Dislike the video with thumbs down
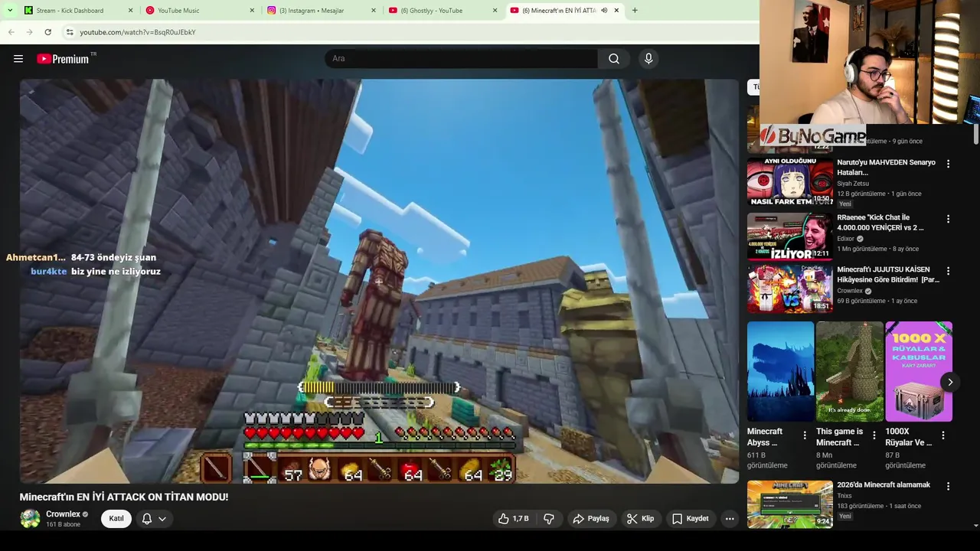Viewport: 980px width, 551px height. 549,519
